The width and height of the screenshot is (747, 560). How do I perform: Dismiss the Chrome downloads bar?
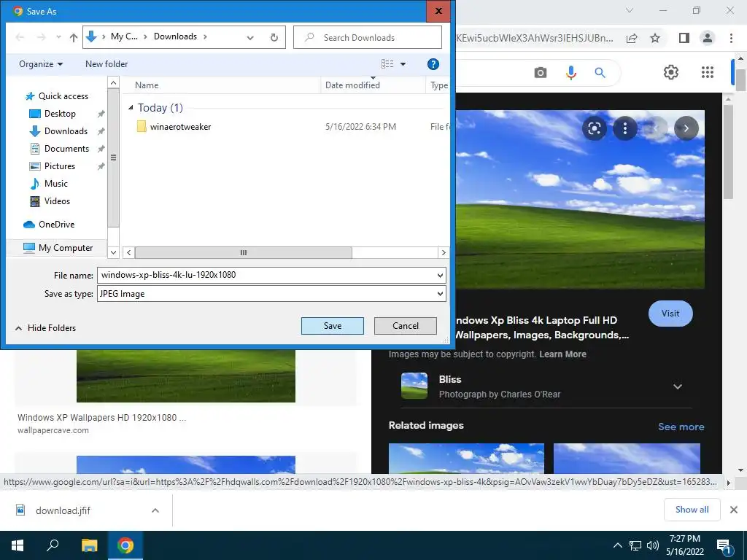coord(734,510)
